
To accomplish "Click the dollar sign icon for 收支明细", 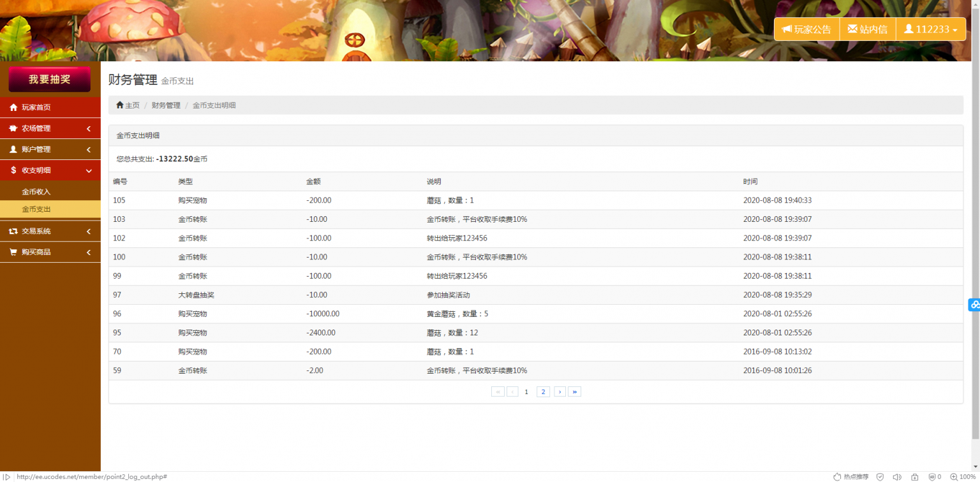I will tap(13, 171).
